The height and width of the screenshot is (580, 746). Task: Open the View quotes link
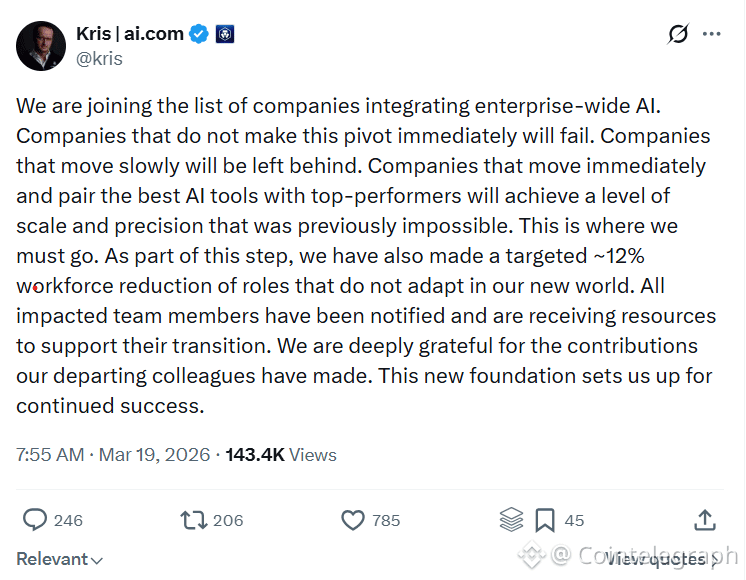pos(655,559)
